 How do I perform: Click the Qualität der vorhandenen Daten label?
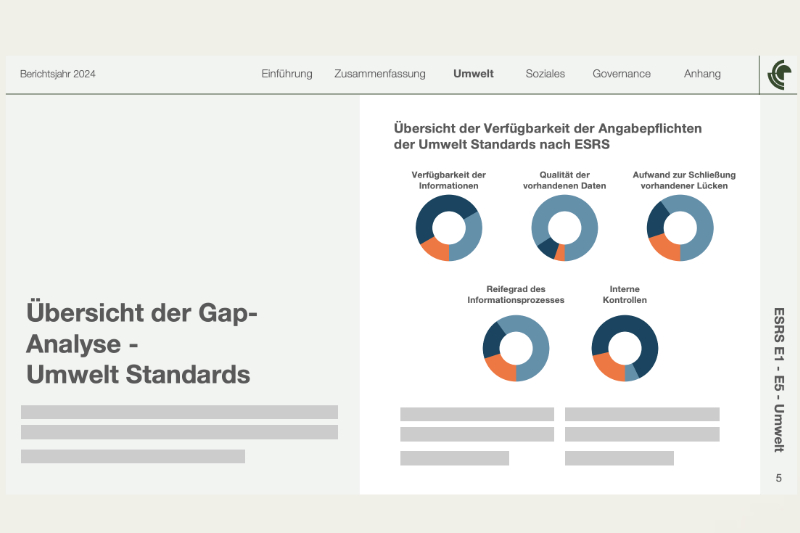coord(564,180)
